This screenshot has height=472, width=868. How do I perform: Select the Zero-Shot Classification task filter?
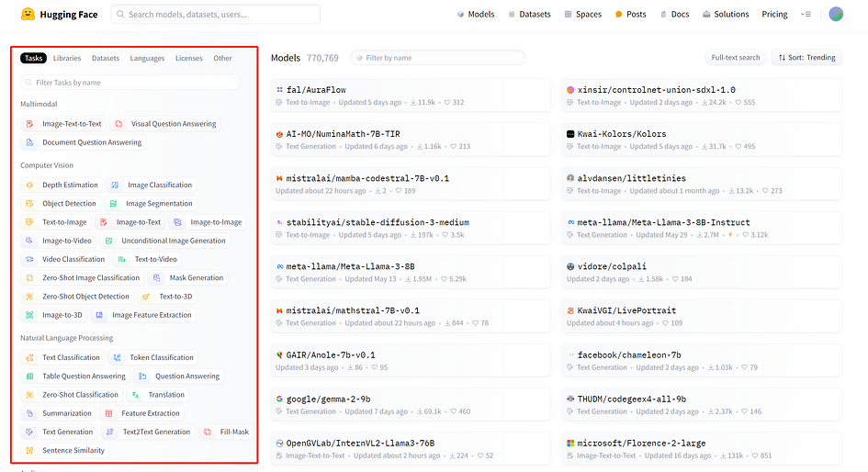pyautogui.click(x=73, y=395)
